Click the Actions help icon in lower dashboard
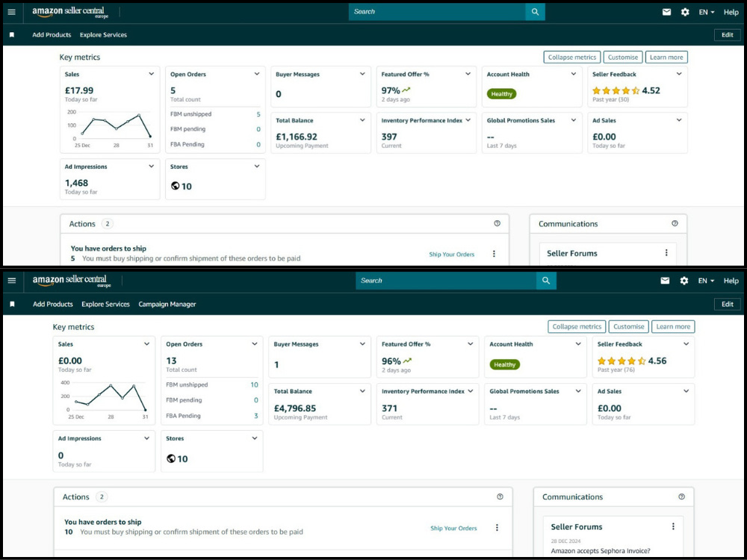 pos(500,497)
